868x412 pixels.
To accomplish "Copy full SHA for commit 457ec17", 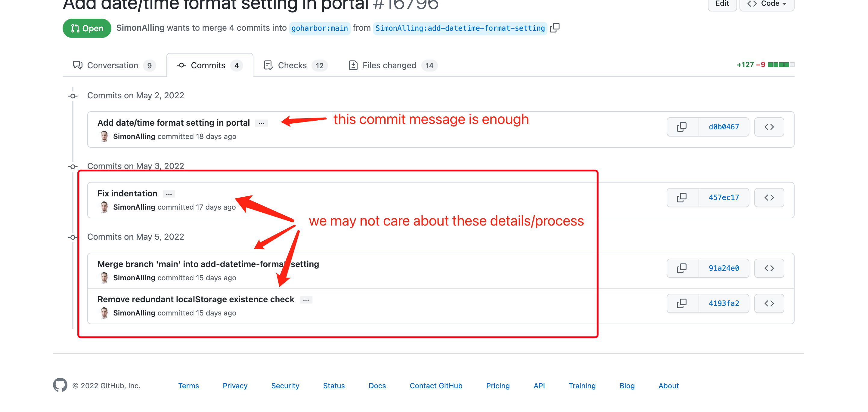I will [682, 198].
